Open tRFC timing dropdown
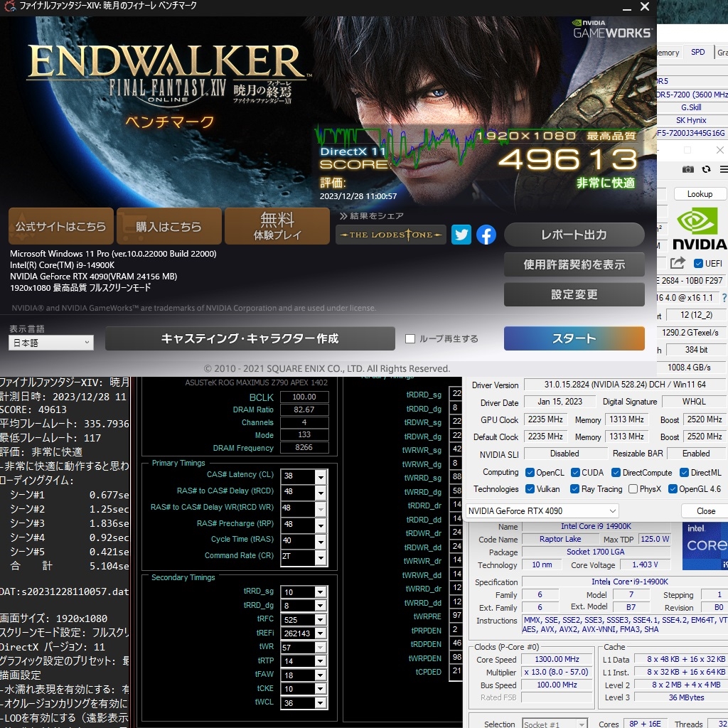The width and height of the screenshot is (728, 728). click(x=321, y=620)
